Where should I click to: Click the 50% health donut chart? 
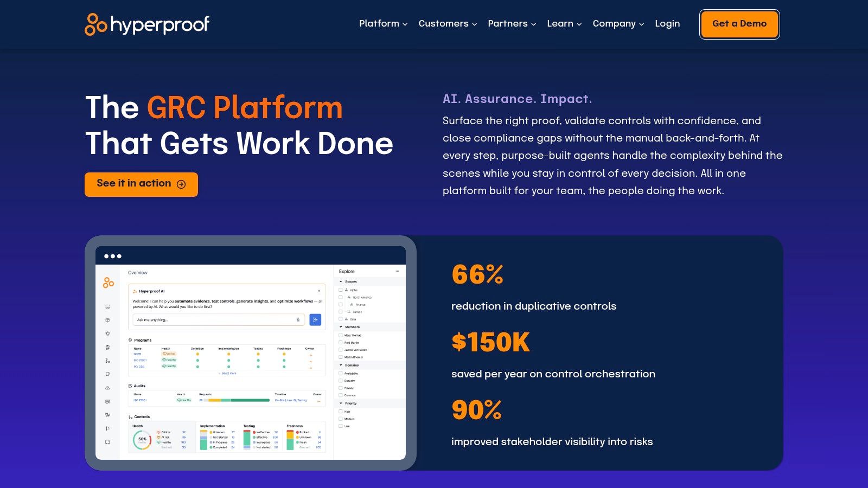[142, 440]
